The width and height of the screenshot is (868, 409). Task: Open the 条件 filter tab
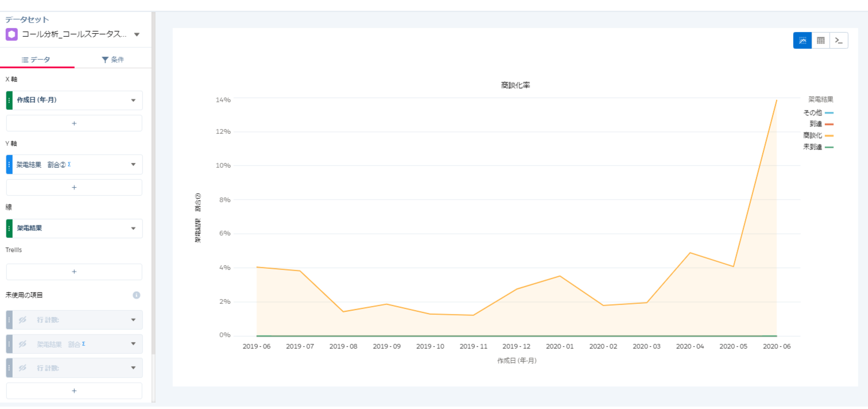(113, 60)
